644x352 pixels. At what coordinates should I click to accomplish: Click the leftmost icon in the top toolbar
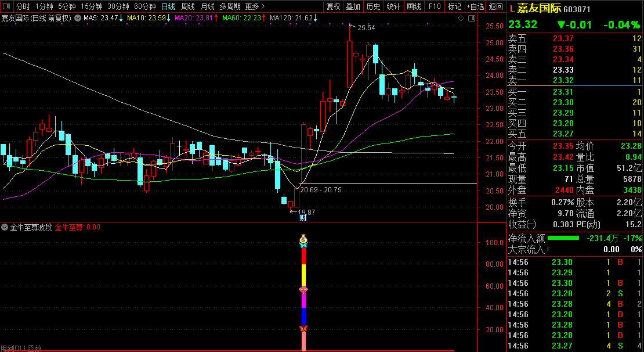coord(7,6)
